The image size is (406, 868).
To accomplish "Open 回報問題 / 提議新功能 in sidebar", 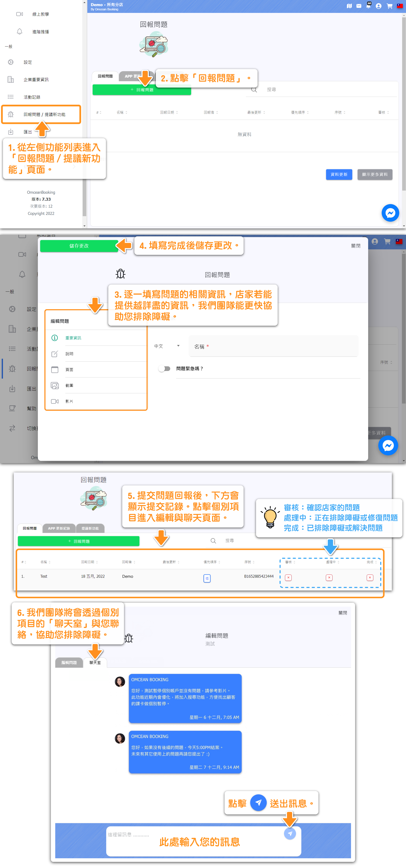I will (x=44, y=115).
